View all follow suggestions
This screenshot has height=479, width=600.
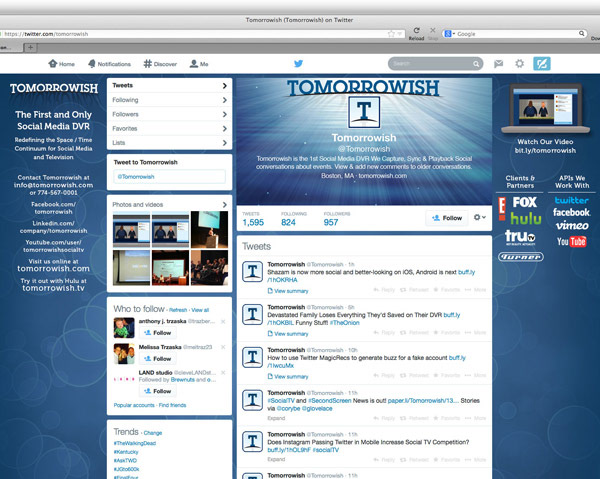tap(200, 310)
